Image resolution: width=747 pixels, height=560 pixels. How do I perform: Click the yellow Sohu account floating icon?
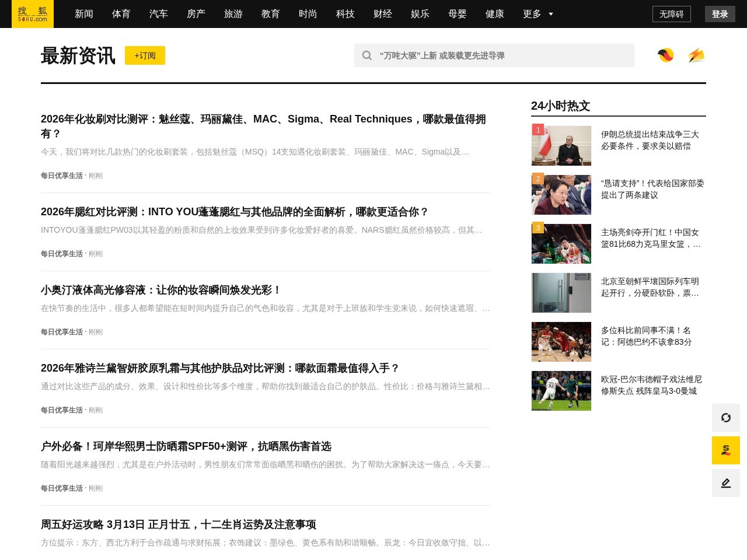point(725,450)
